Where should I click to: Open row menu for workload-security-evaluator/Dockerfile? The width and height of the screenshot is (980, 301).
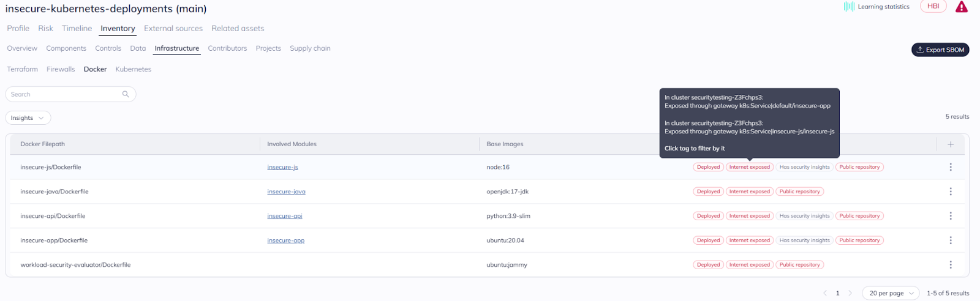[950, 265]
